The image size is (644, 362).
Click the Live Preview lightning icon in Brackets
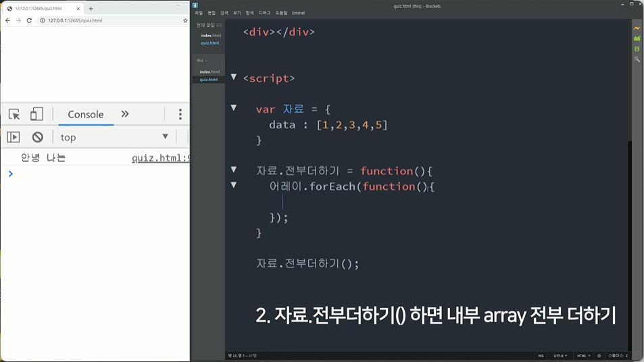pyautogui.click(x=637, y=28)
